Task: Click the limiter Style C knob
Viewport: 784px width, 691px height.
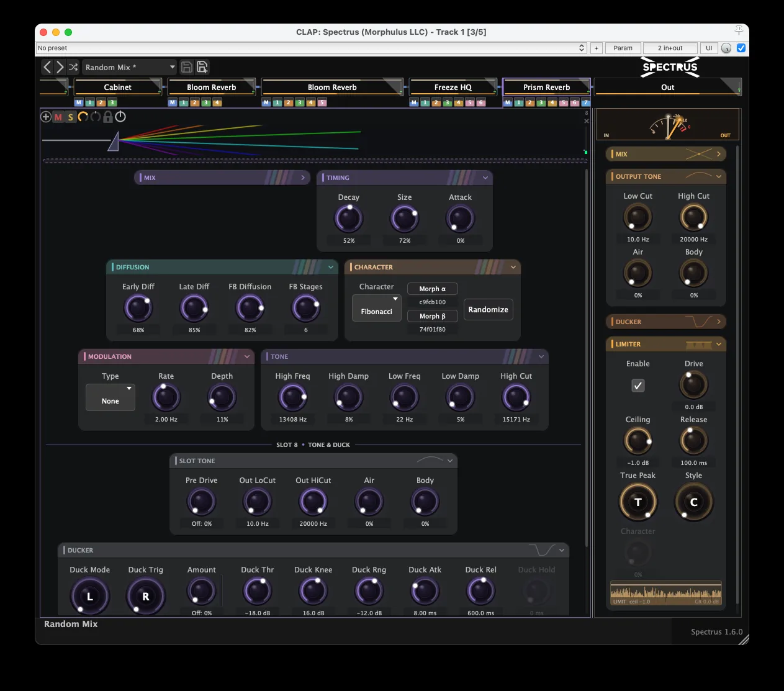Action: coord(693,502)
